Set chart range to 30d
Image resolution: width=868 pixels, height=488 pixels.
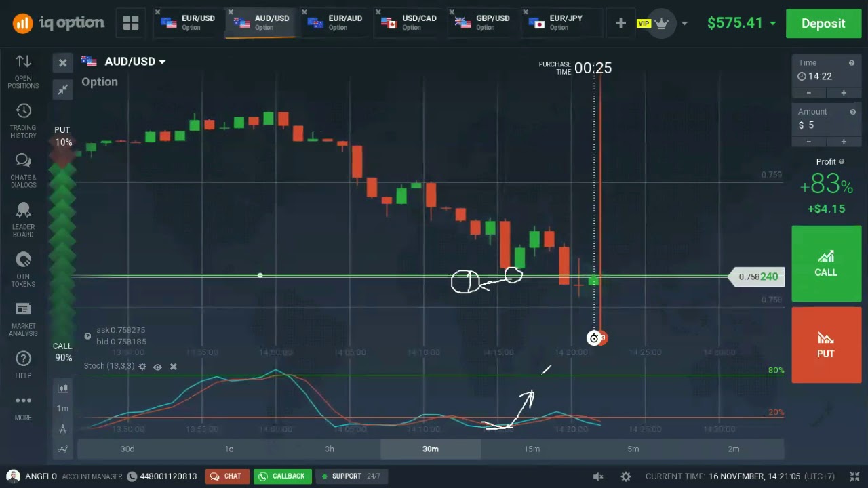(x=127, y=449)
